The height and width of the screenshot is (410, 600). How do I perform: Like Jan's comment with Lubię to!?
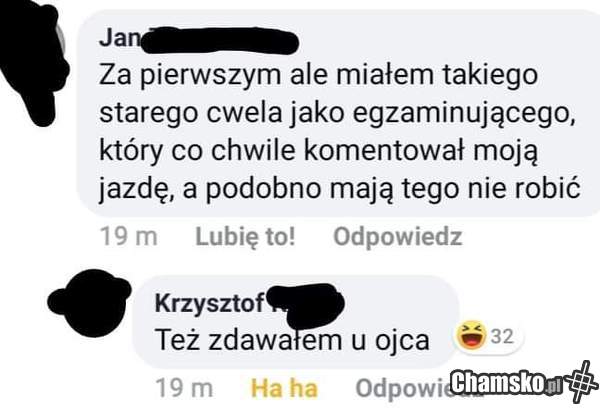click(x=245, y=237)
